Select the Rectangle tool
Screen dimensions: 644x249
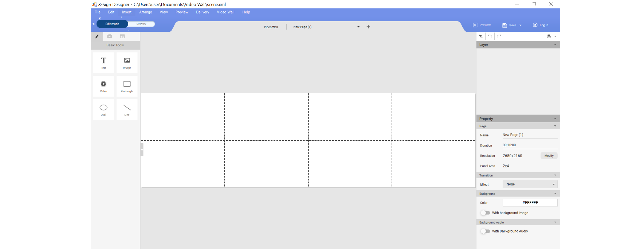point(127,86)
